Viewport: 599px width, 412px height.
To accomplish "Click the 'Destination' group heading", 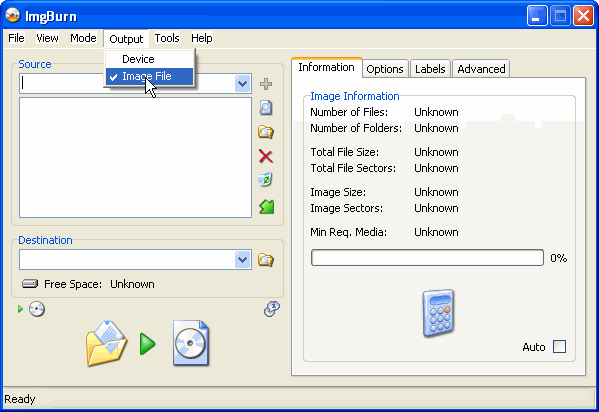I will click(45, 240).
